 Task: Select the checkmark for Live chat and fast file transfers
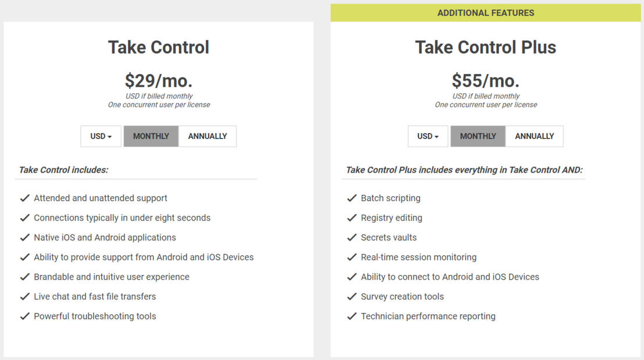tap(25, 296)
